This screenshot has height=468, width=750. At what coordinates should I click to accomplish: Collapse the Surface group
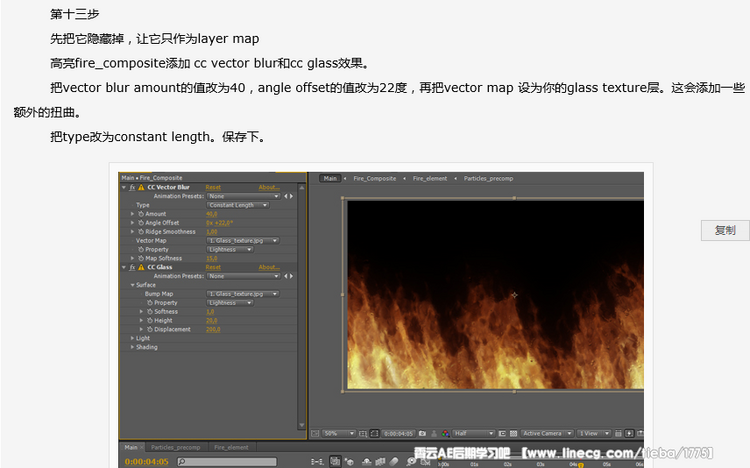[132, 285]
